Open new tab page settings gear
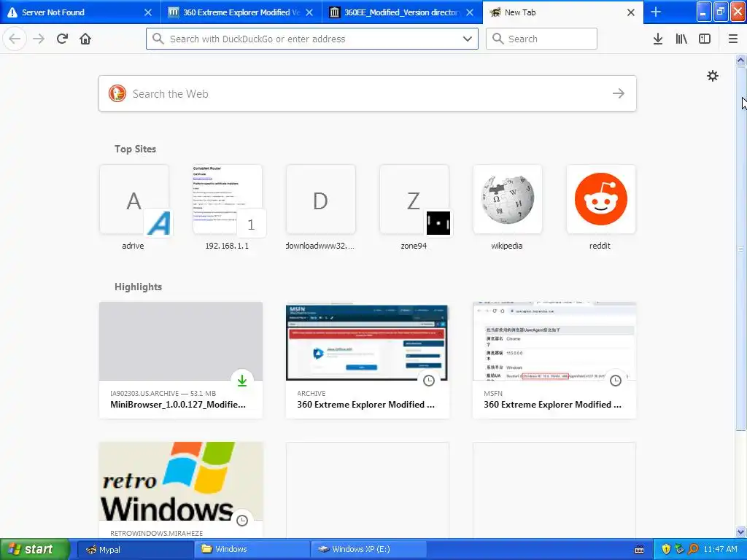This screenshot has height=560, width=747. (x=712, y=76)
